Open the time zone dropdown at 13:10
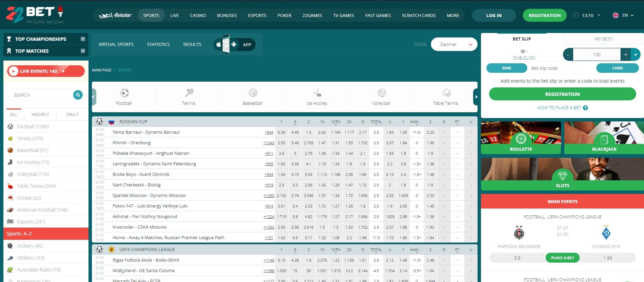 (599, 15)
